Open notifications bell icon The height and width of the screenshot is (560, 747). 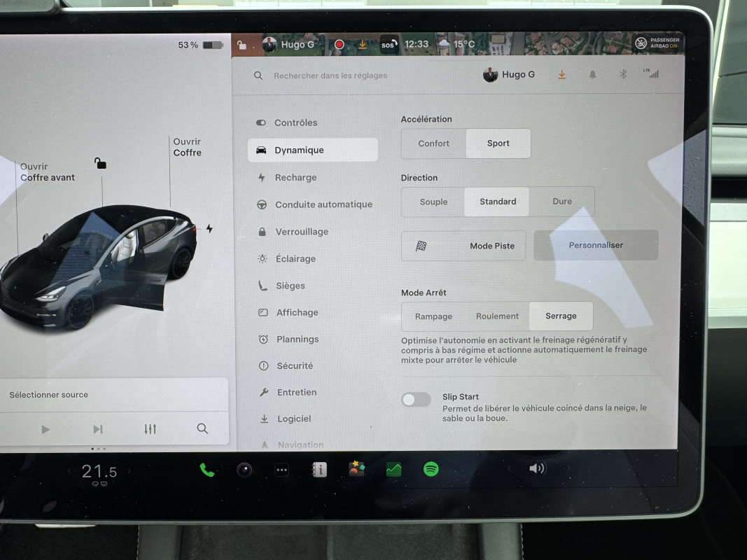point(592,74)
